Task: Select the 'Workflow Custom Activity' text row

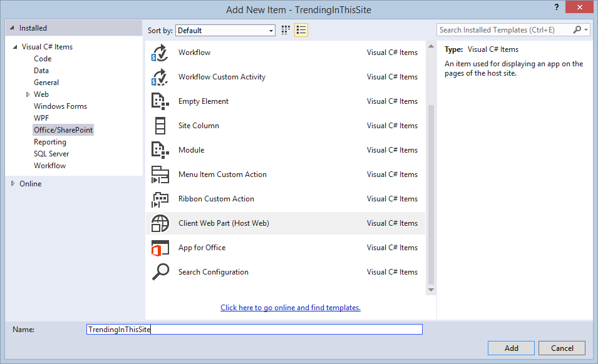Action: [x=286, y=77]
